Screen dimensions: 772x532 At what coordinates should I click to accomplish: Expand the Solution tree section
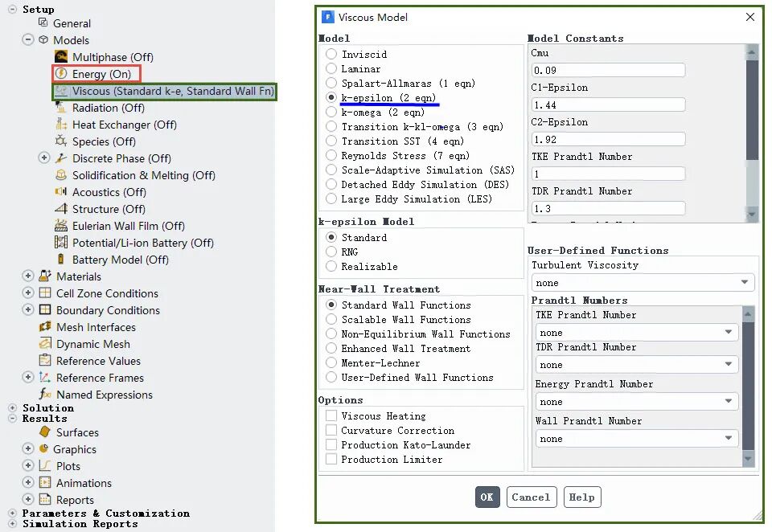[x=12, y=407]
